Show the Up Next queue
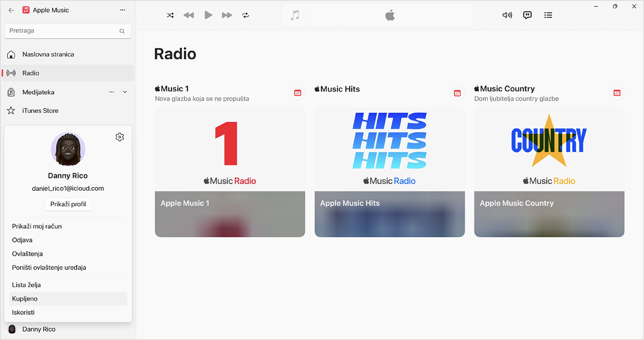The width and height of the screenshot is (644, 340). point(548,15)
